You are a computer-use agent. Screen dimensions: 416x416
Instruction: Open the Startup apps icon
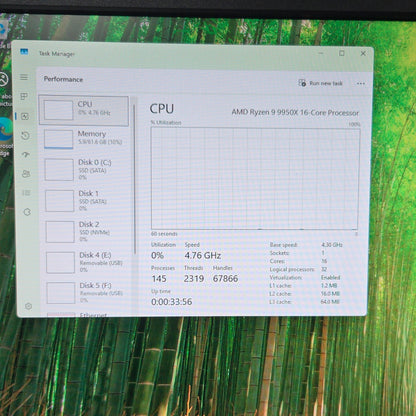(x=26, y=155)
